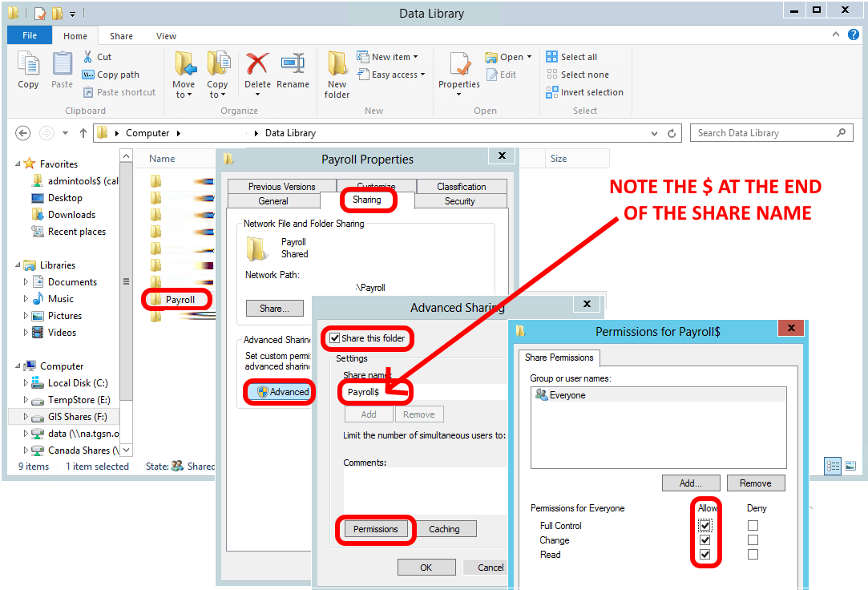Click the Cut scissors icon
Screen dimensions: 868x590
(x=88, y=57)
